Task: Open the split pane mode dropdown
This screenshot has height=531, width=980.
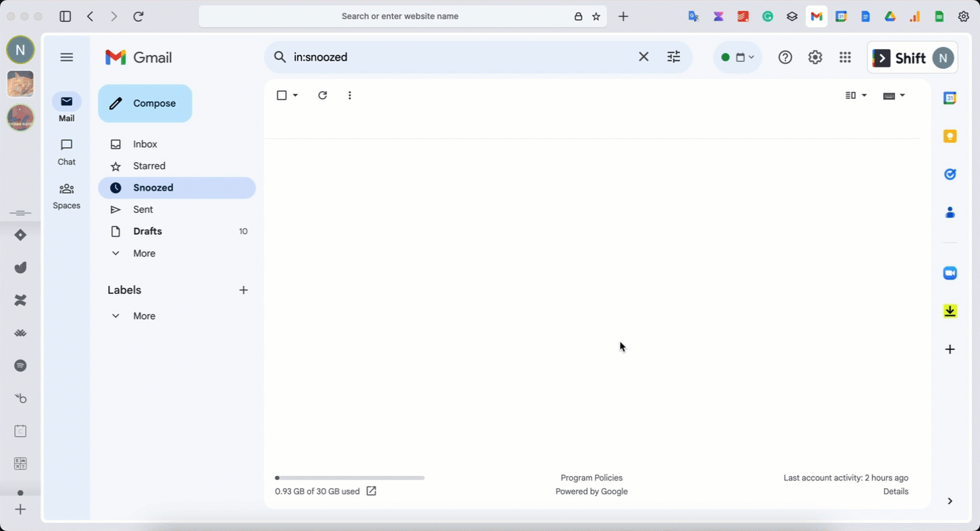Action: pyautogui.click(x=856, y=95)
